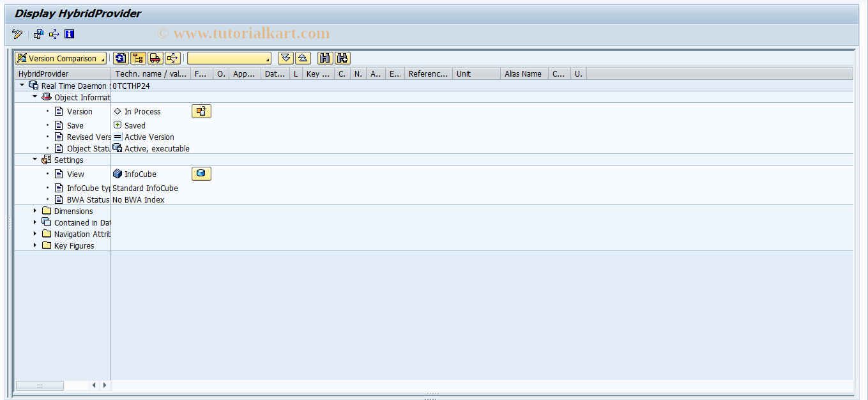Image resolution: width=868 pixels, height=400 pixels.
Task: Click the Expand all nodes icon
Action: [286, 58]
